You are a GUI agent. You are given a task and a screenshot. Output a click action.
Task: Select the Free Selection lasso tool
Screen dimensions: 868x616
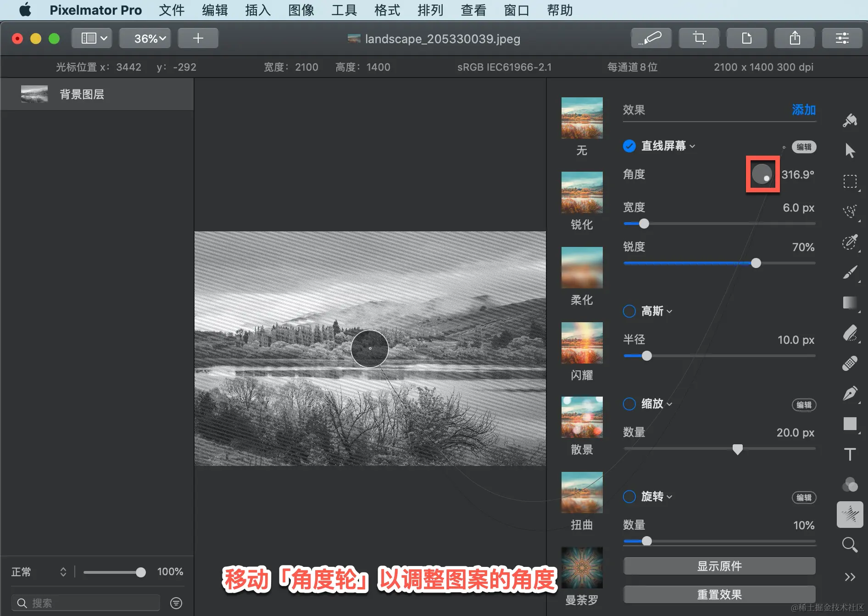coord(850,211)
